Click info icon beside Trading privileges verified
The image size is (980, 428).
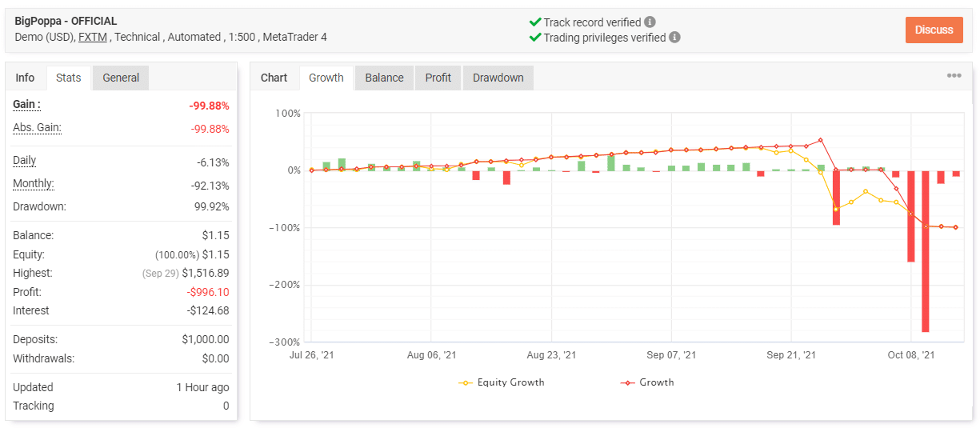pos(675,38)
